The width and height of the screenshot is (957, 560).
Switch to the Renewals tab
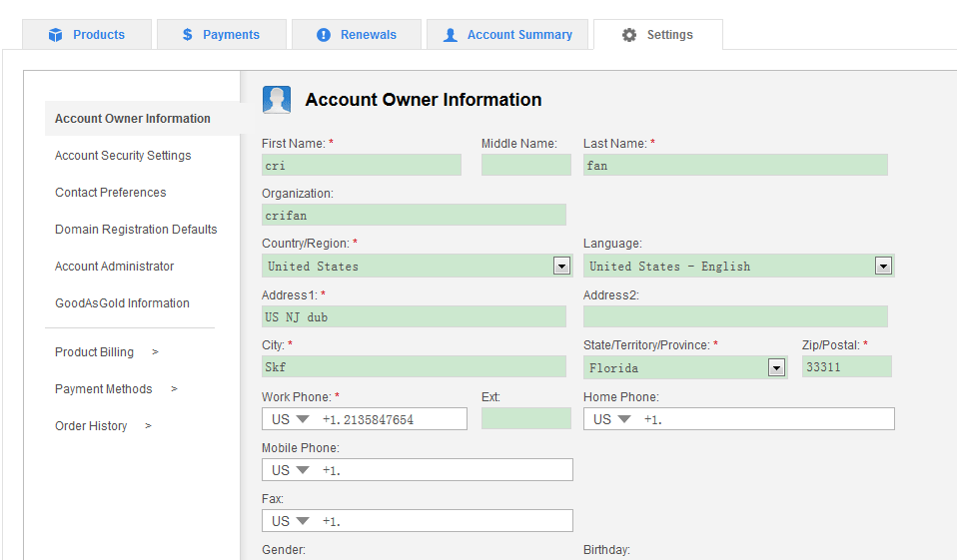tap(357, 35)
